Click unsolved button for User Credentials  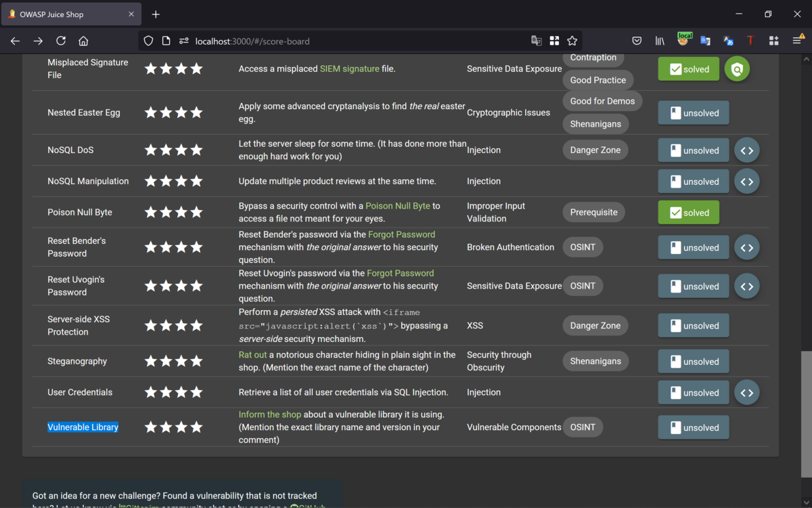(693, 393)
